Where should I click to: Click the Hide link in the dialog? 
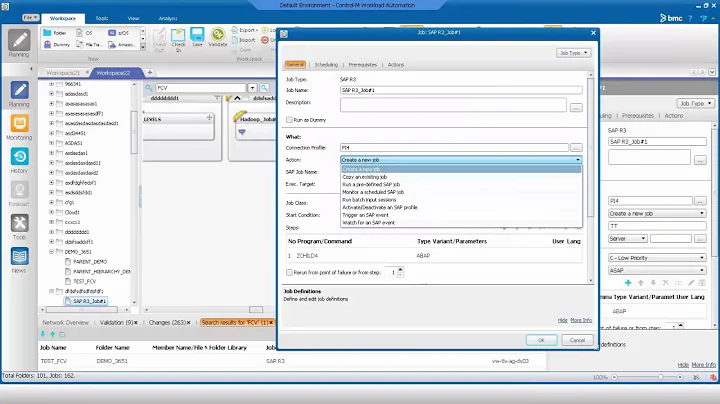coord(562,320)
